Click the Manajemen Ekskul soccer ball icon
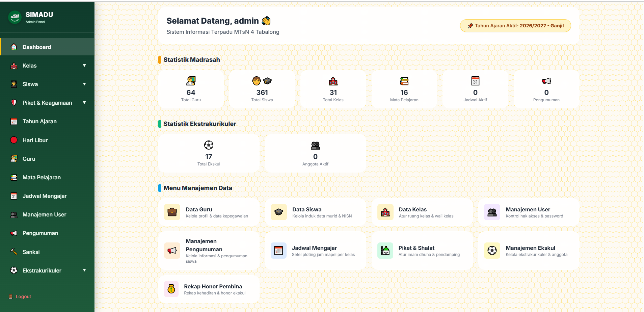644x312 pixels. pos(492,251)
